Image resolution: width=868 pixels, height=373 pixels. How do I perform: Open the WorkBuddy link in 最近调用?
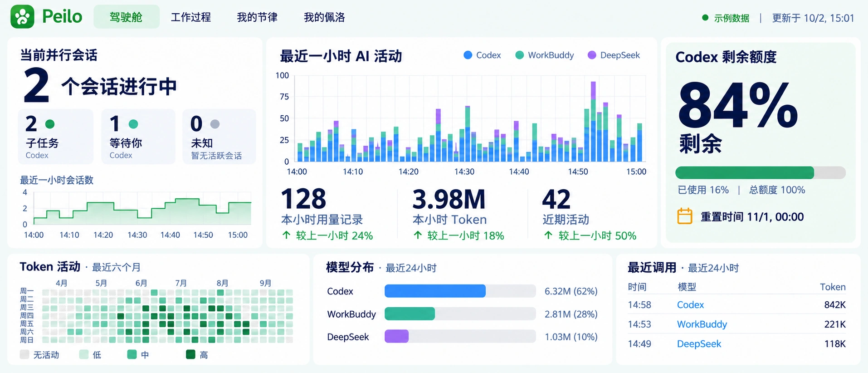(702, 324)
